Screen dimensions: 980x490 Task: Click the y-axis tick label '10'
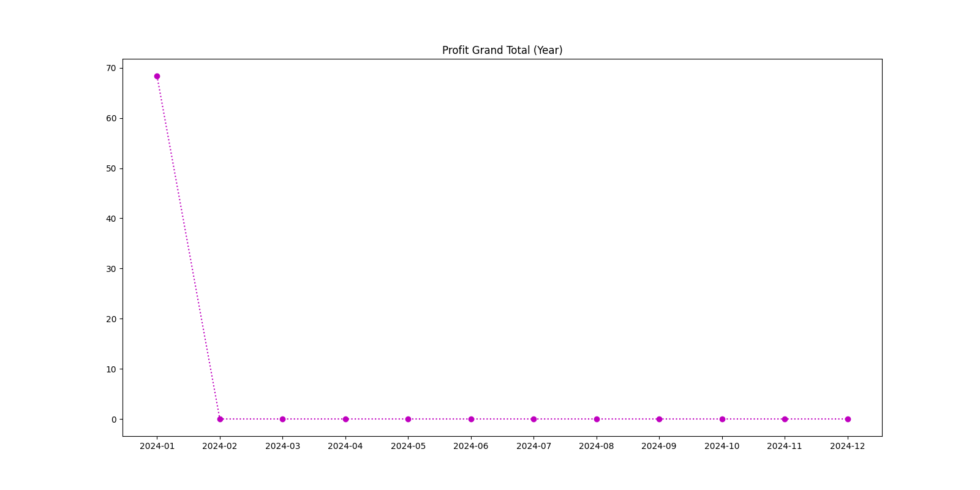111,369
